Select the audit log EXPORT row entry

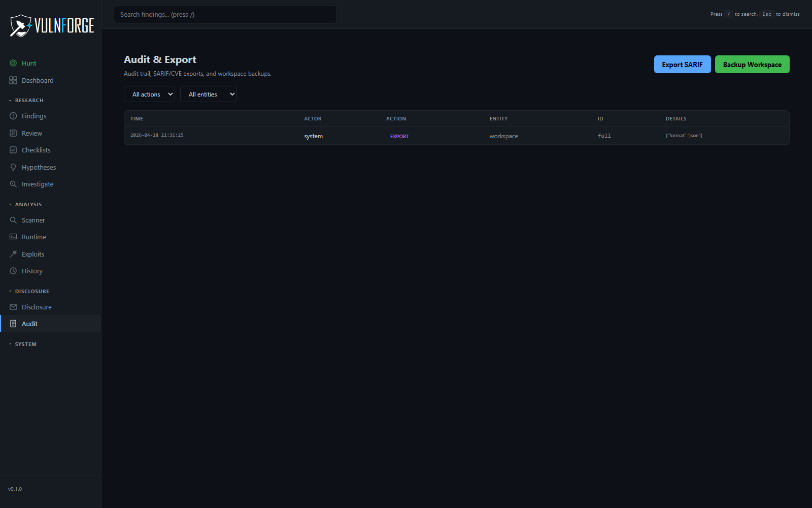(x=399, y=136)
